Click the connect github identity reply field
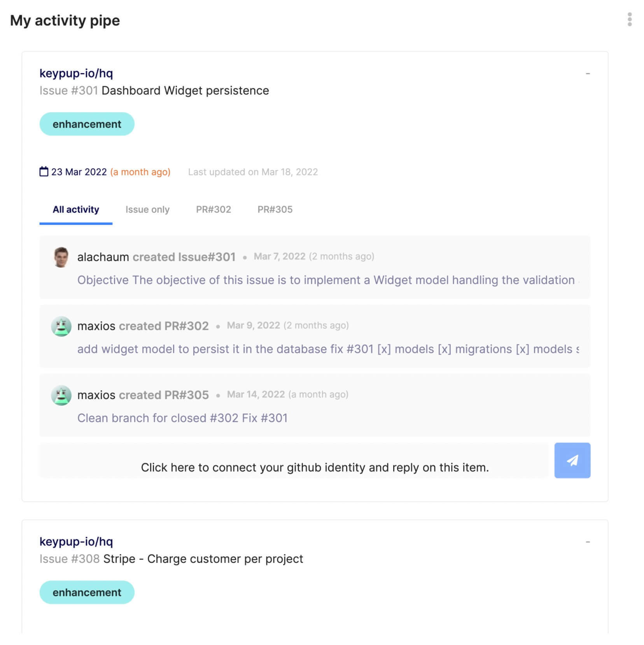 coord(294,467)
